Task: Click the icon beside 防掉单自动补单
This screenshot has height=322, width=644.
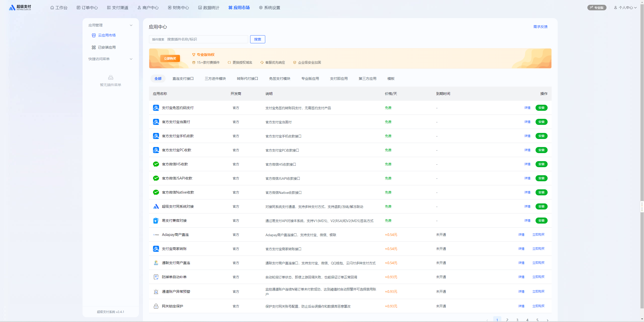Action: (156, 277)
